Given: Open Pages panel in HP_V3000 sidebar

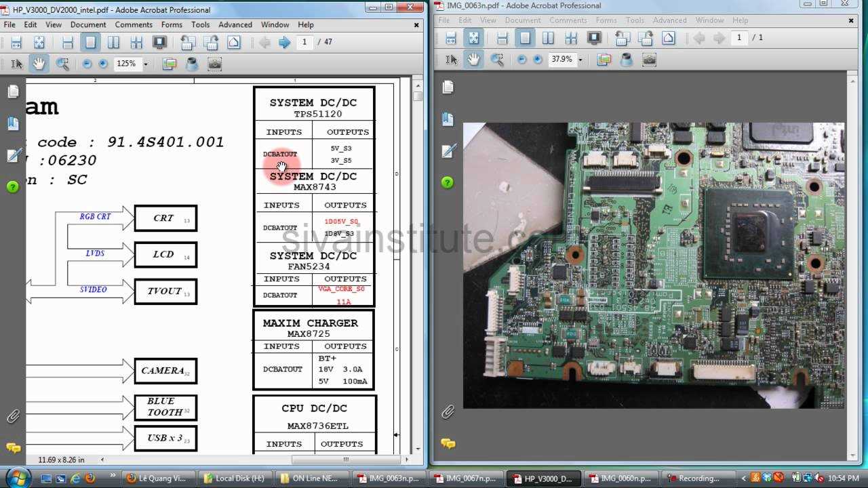Looking at the screenshot, I should click(13, 91).
